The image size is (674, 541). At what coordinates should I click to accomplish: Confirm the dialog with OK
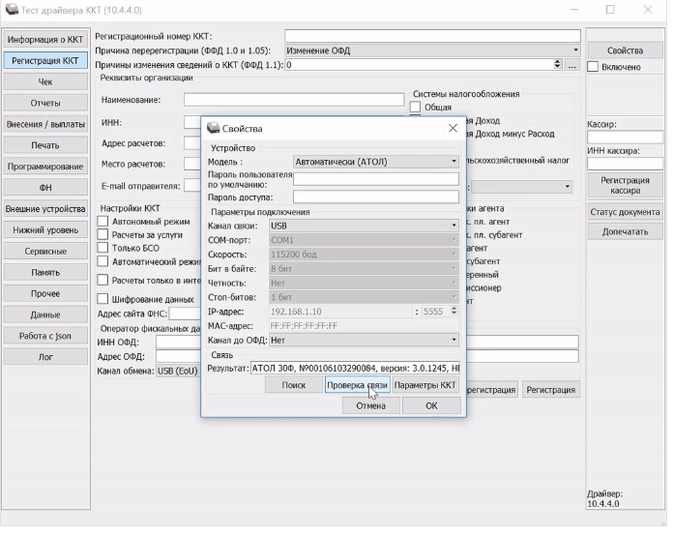tap(431, 406)
